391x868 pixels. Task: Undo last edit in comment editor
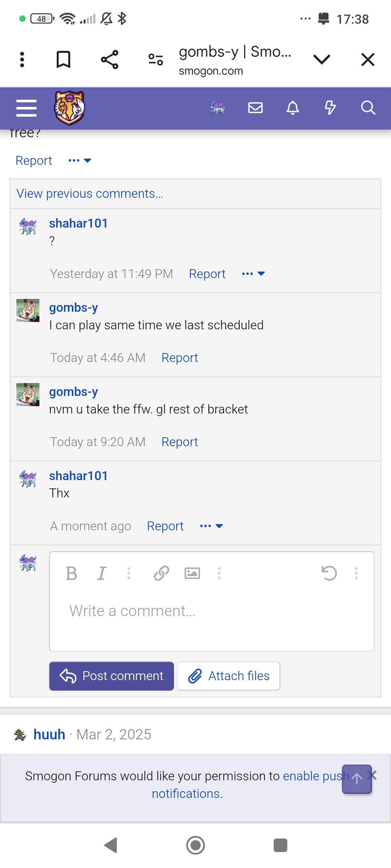(329, 573)
